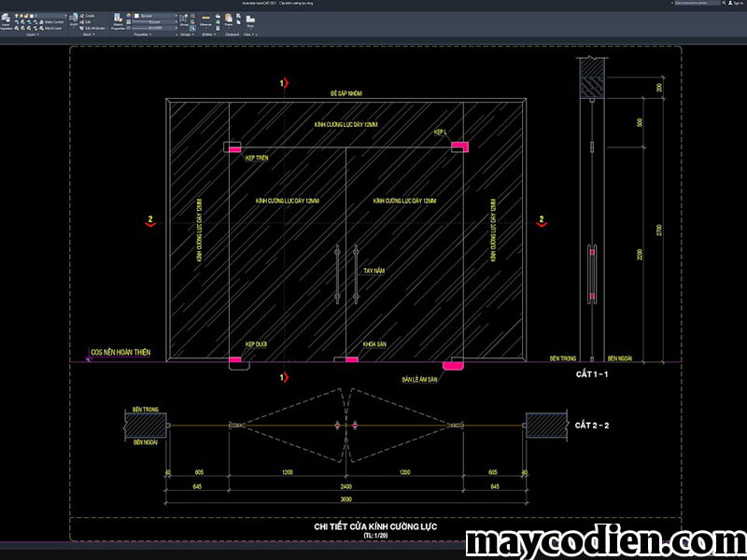
Task: Click the "BẢN LỀ ÂM SÀN" label
Action: (x=419, y=380)
